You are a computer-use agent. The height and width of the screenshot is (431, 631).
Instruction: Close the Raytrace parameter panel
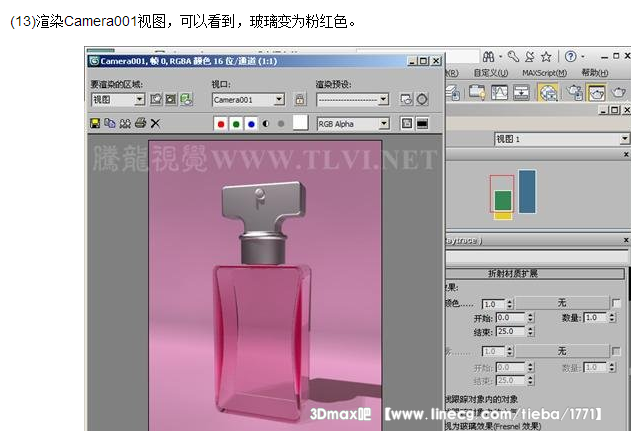626,240
